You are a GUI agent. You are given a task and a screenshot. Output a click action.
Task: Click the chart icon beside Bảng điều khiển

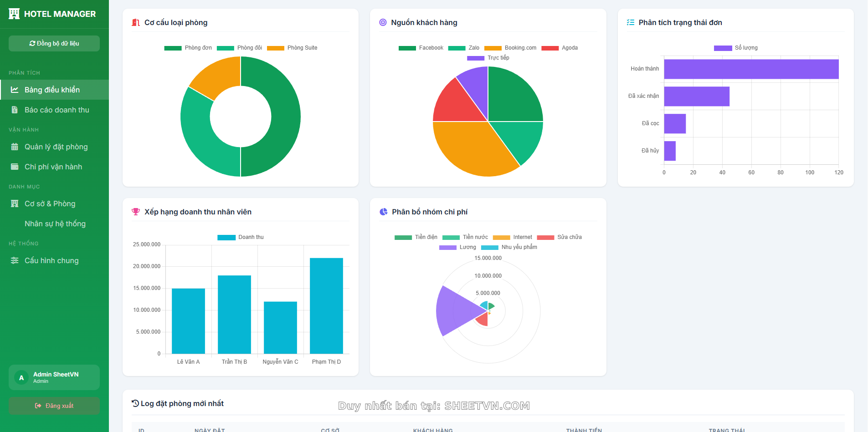pyautogui.click(x=15, y=90)
